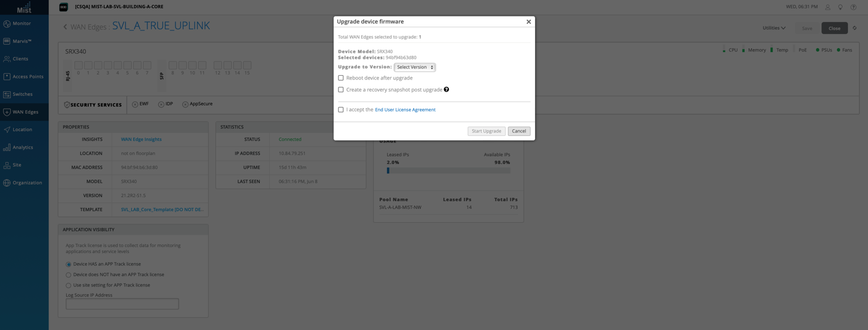The image size is (868, 330).
Task: Click the IDP security service icon
Action: 161,104
